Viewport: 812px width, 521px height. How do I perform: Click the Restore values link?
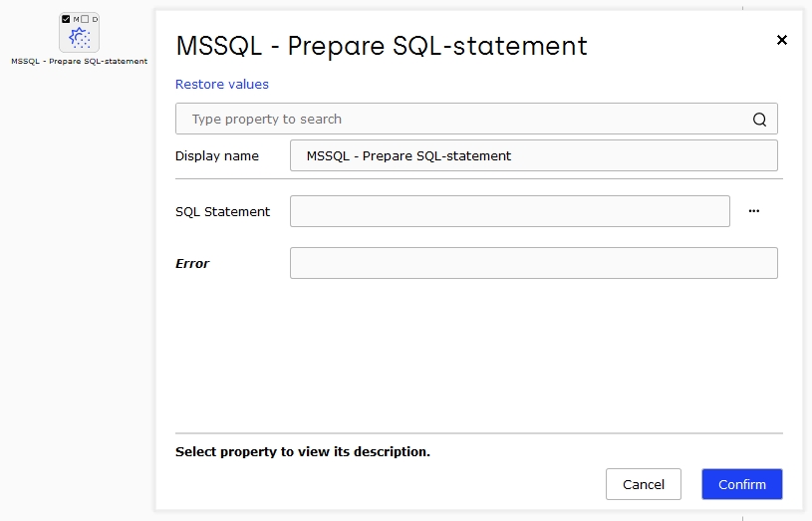coord(221,84)
